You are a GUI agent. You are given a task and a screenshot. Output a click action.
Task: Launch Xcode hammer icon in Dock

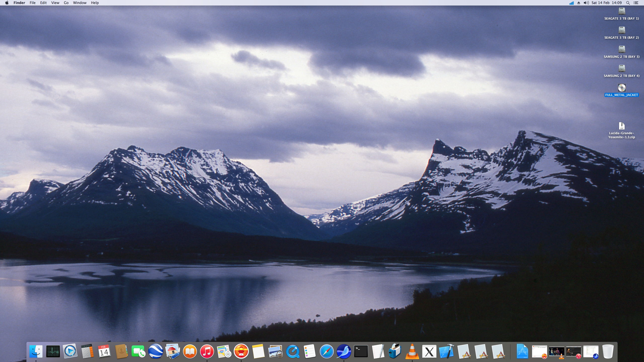click(x=446, y=351)
